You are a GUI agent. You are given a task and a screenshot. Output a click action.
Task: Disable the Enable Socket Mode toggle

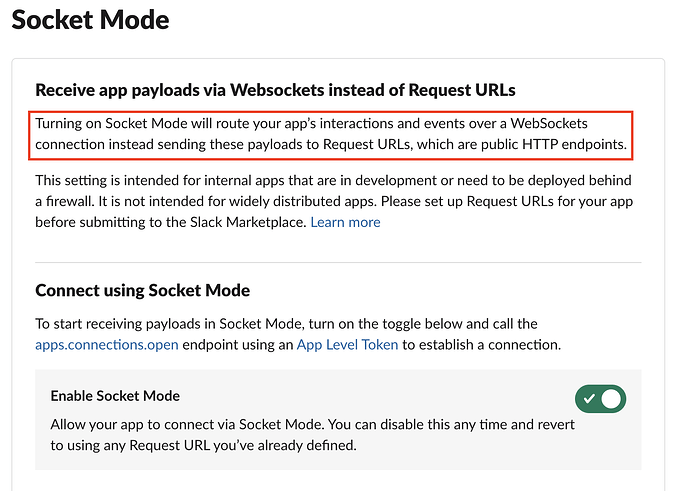pos(600,399)
